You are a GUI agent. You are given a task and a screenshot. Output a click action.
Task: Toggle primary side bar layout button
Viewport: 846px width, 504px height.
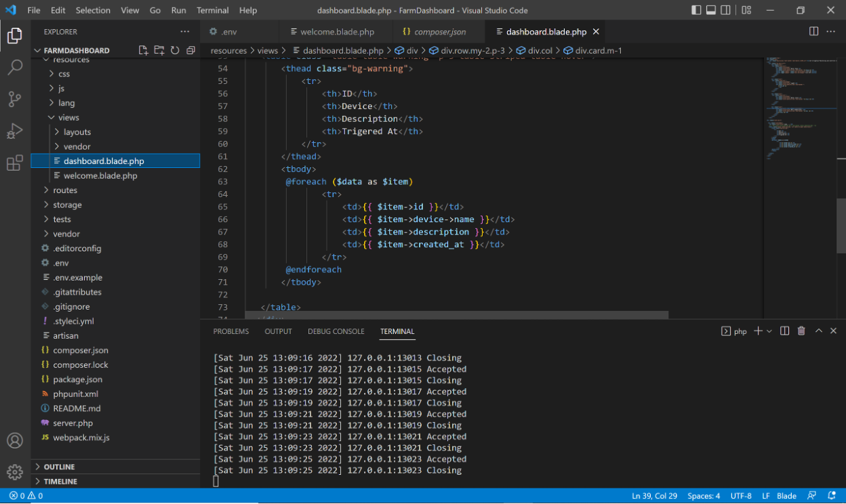[x=696, y=10]
